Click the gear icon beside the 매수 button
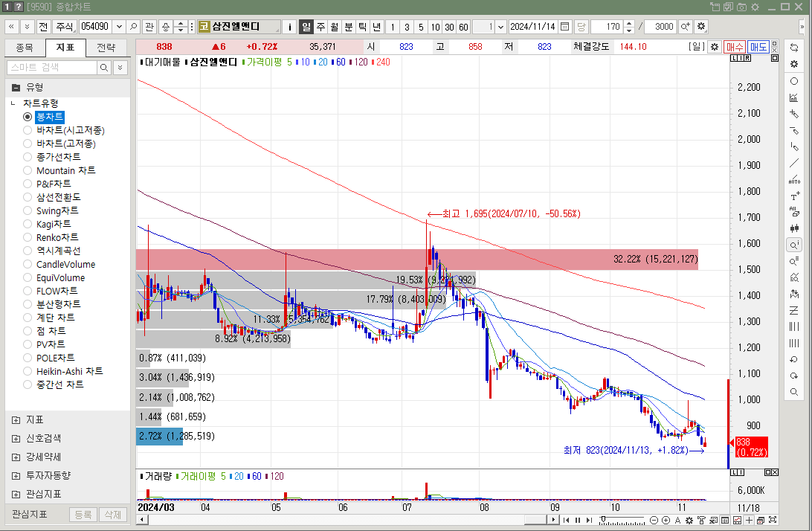Image resolution: width=812 pixels, height=531 pixels. [715, 47]
